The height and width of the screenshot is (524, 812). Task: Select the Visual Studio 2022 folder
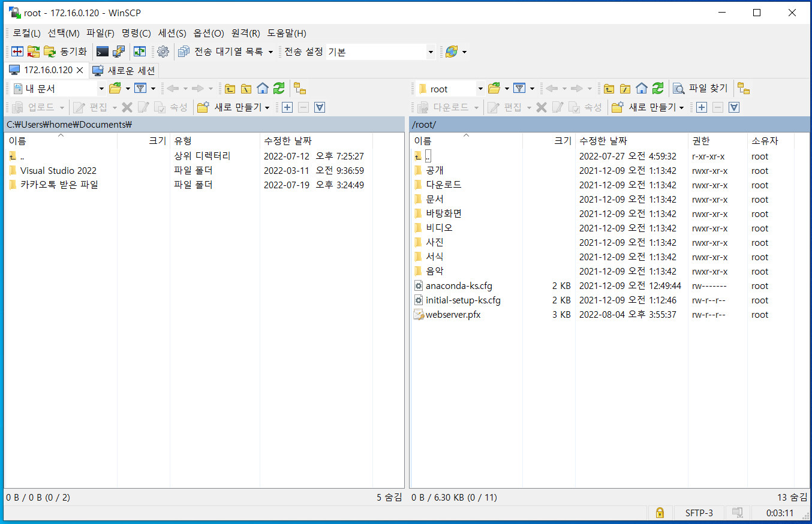[x=58, y=170]
